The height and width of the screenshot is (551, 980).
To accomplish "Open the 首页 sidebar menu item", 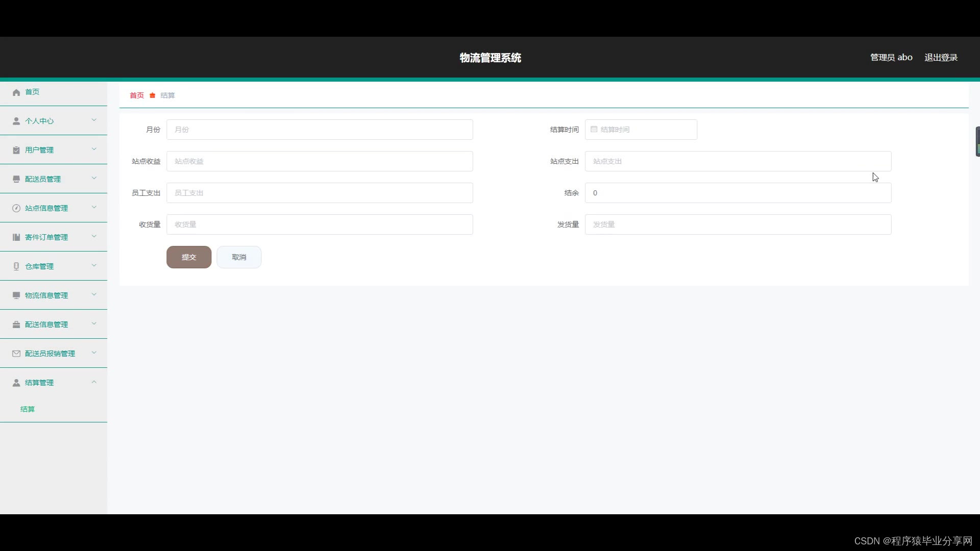I will 32,92.
